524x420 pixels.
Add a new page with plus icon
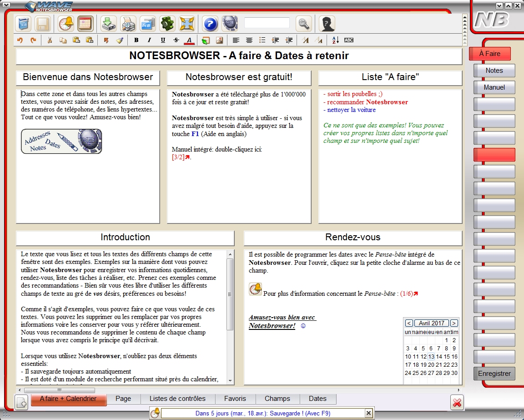coord(22,402)
